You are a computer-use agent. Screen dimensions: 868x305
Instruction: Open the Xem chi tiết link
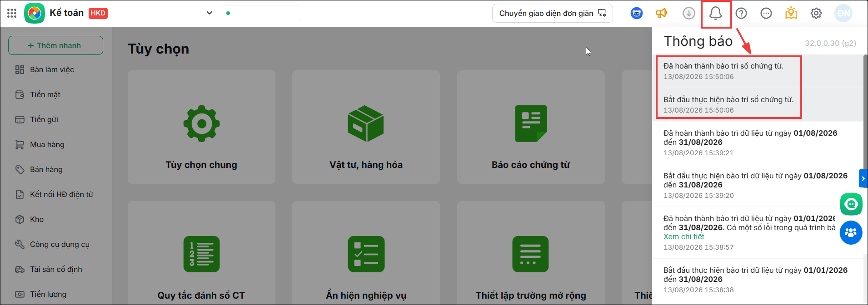point(683,236)
